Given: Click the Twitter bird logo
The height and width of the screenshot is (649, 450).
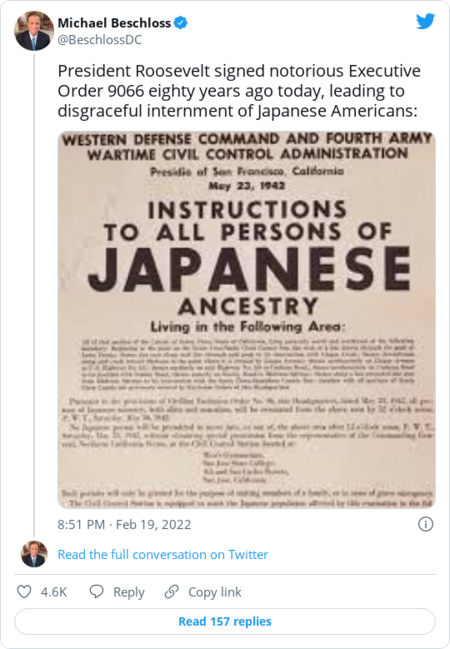Looking at the screenshot, I should click(x=425, y=21).
